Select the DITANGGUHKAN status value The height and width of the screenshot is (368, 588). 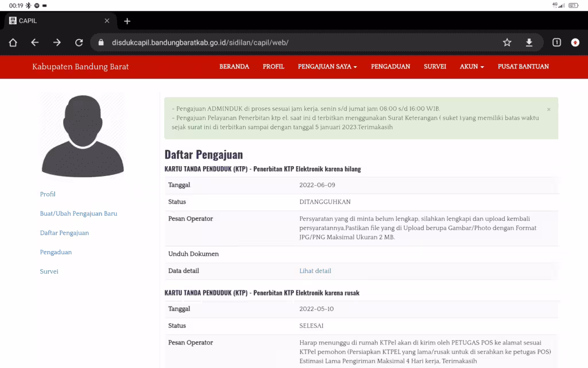point(325,202)
